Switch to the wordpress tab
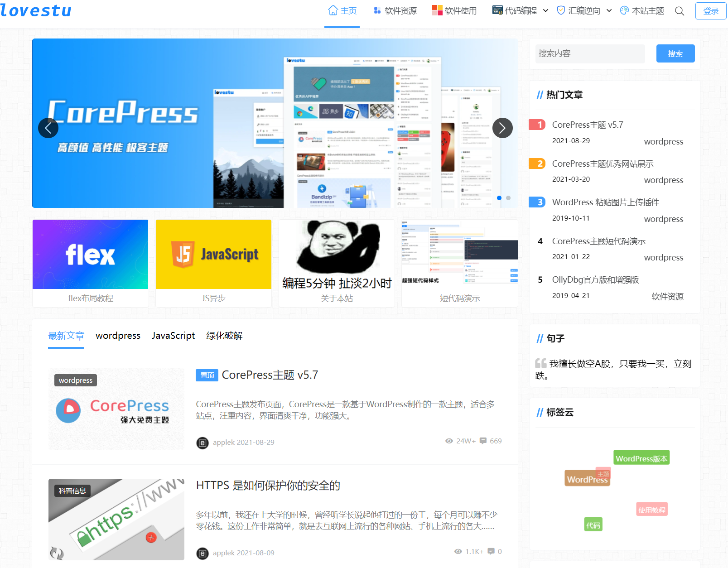This screenshot has width=728, height=568. (118, 336)
